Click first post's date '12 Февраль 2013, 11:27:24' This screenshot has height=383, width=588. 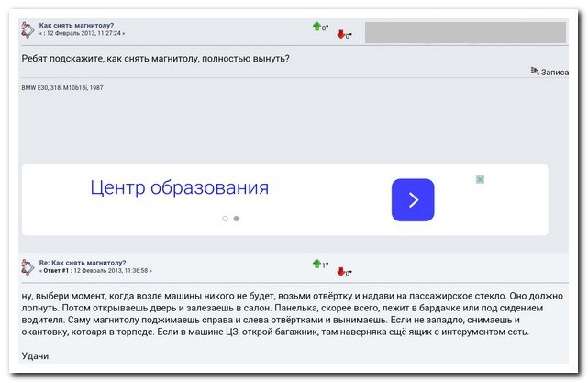point(85,34)
